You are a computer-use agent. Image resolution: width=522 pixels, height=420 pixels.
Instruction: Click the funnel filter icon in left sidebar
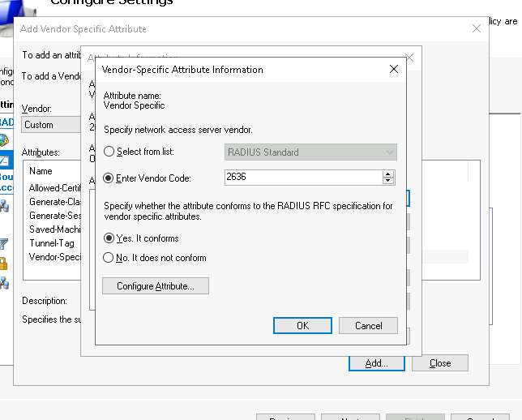4,243
